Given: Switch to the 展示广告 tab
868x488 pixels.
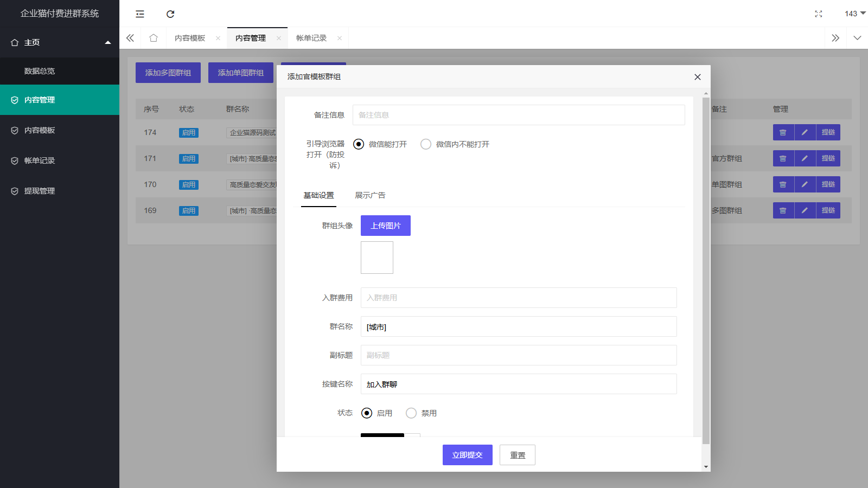Looking at the screenshot, I should tap(370, 195).
